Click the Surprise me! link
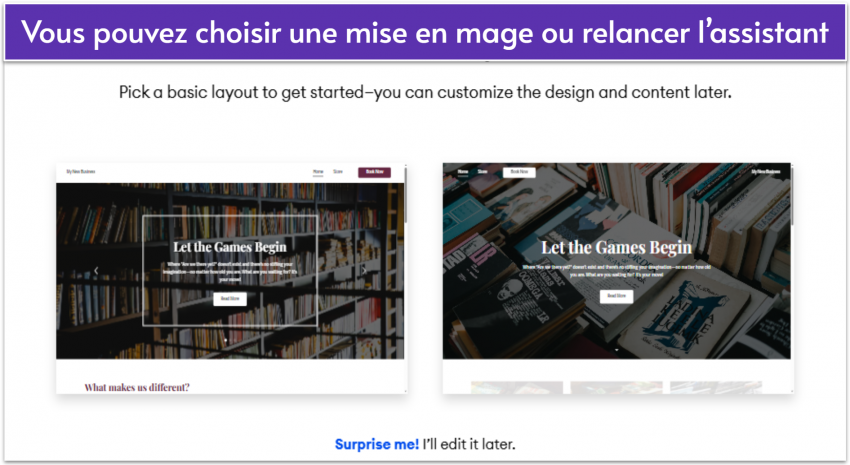Image resolution: width=850 pixels, height=465 pixels. (377, 444)
